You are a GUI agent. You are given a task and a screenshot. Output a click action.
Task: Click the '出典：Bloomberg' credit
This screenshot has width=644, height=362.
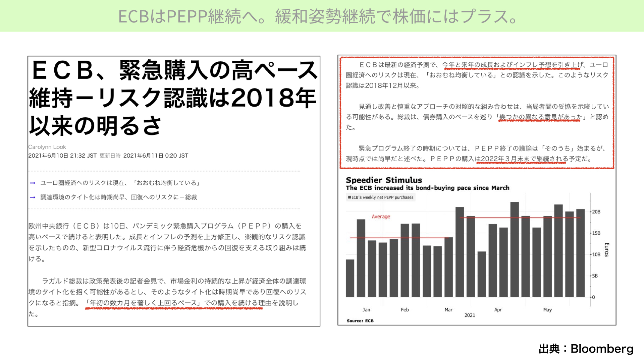[586, 349]
